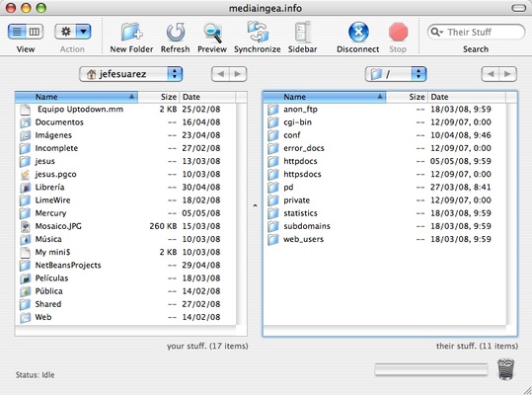Select the statistics remote folder icon
Screen dimensions: 532x395
pos(273,213)
